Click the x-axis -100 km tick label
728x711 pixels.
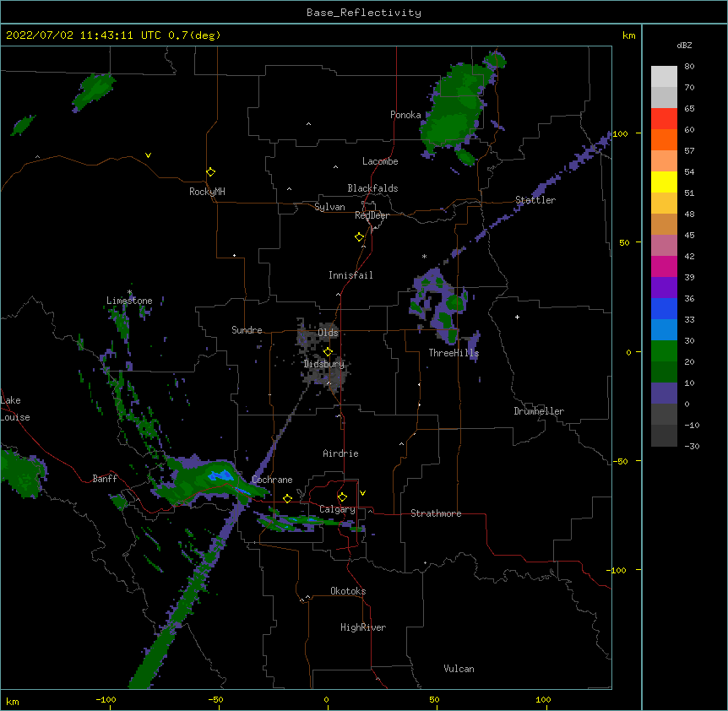106,699
